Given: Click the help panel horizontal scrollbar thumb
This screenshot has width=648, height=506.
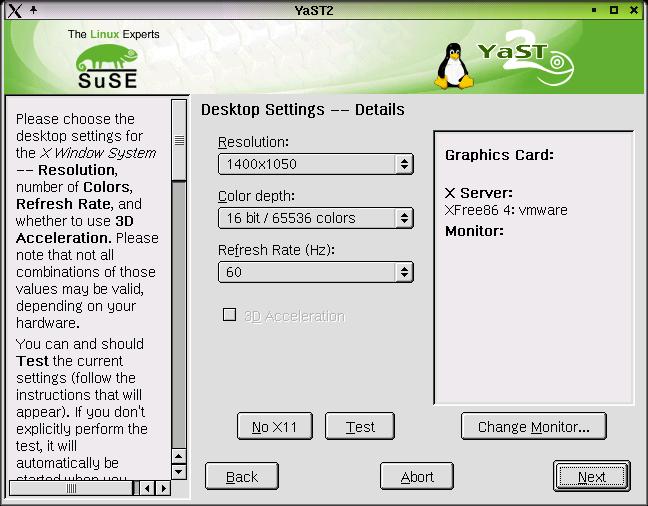Looking at the screenshot, I should tap(71, 488).
